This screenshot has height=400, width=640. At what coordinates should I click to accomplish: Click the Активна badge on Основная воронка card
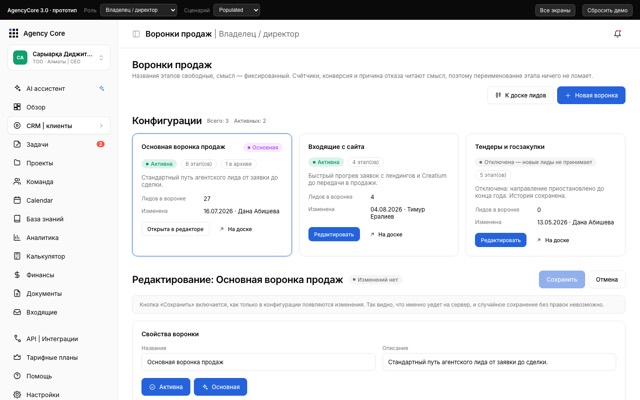[x=159, y=164]
